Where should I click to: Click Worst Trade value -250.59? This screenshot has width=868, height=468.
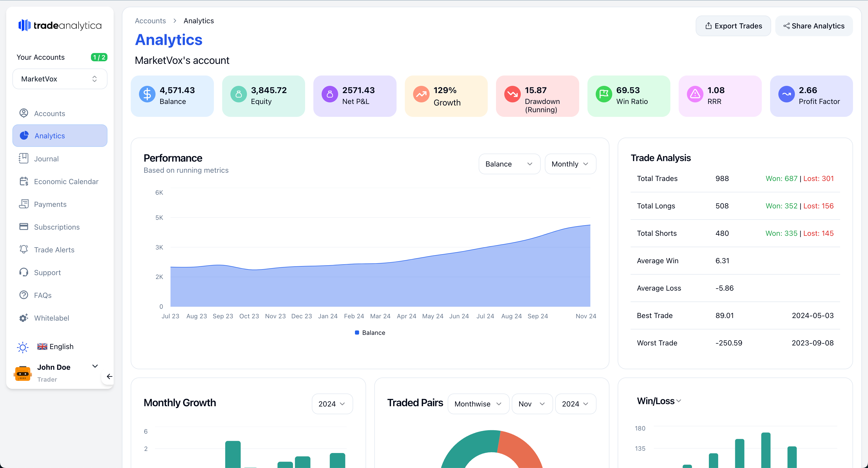click(729, 343)
